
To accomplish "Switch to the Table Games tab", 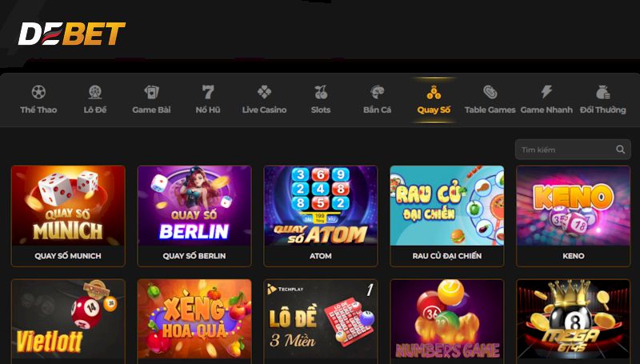I will point(490,99).
